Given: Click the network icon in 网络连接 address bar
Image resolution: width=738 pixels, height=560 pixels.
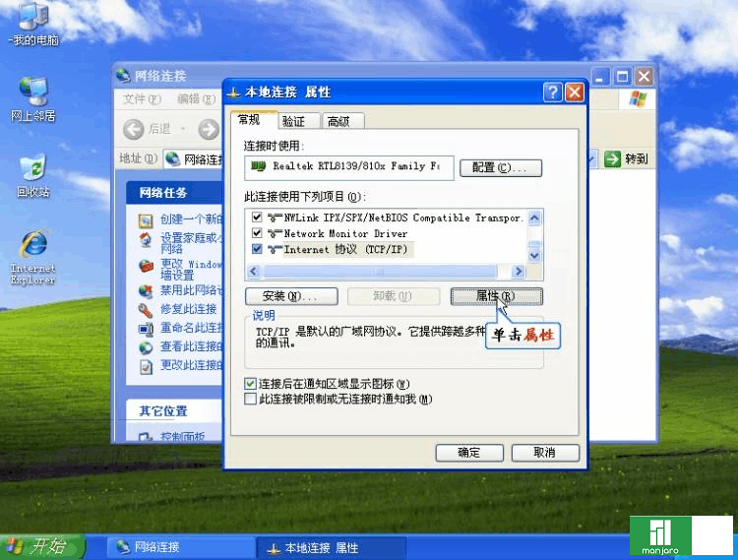Looking at the screenshot, I should coord(173,159).
